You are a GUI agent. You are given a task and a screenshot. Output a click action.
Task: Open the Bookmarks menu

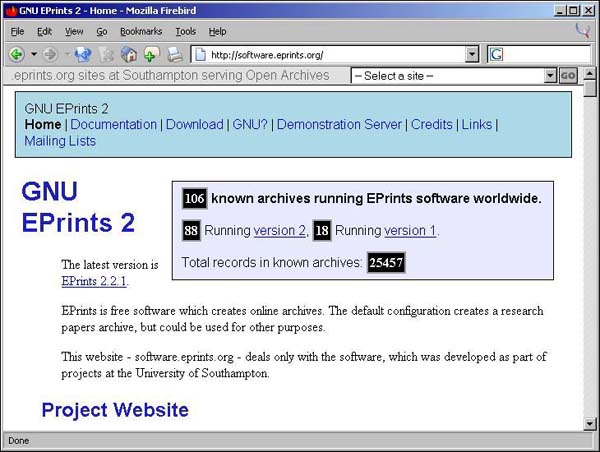tap(141, 31)
